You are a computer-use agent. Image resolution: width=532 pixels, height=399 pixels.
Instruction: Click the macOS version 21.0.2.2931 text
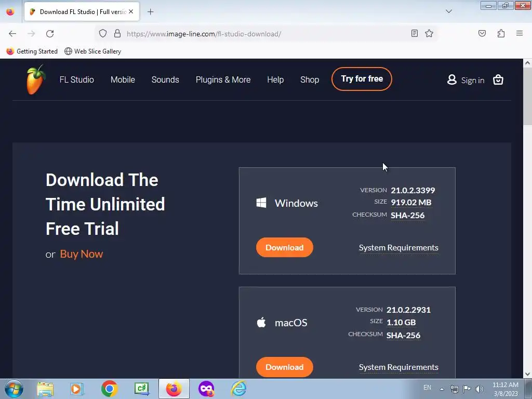pos(408,310)
